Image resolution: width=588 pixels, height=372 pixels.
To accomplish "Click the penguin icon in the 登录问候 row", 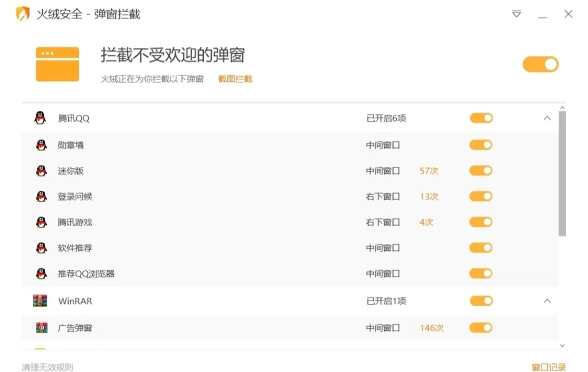I will tap(41, 196).
